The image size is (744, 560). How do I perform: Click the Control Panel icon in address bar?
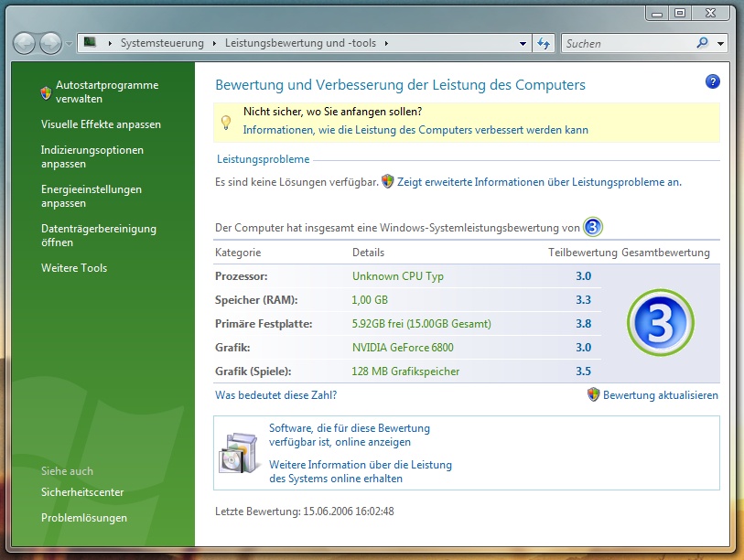click(x=91, y=43)
